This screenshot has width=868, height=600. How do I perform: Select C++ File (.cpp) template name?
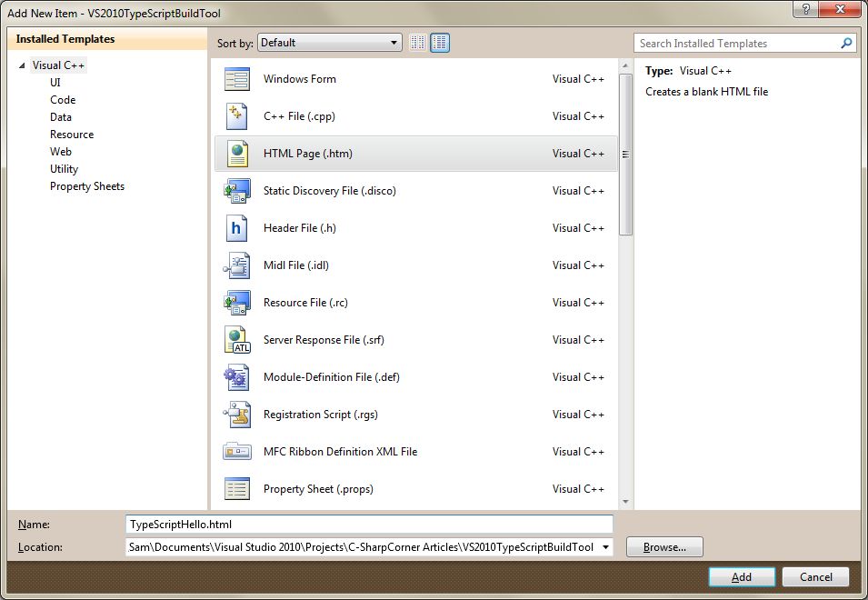point(299,116)
